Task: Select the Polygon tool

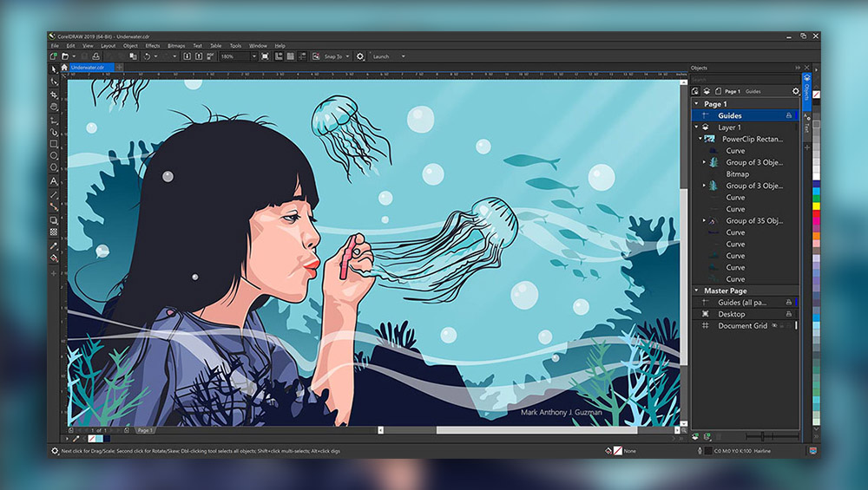Action: [54, 167]
